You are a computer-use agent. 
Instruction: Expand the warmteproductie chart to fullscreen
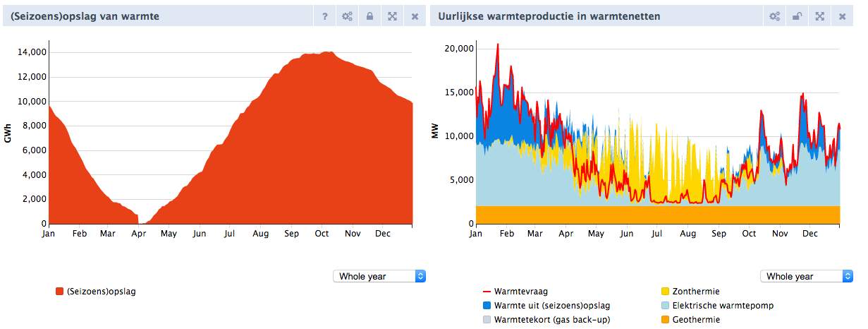pyautogui.click(x=819, y=16)
